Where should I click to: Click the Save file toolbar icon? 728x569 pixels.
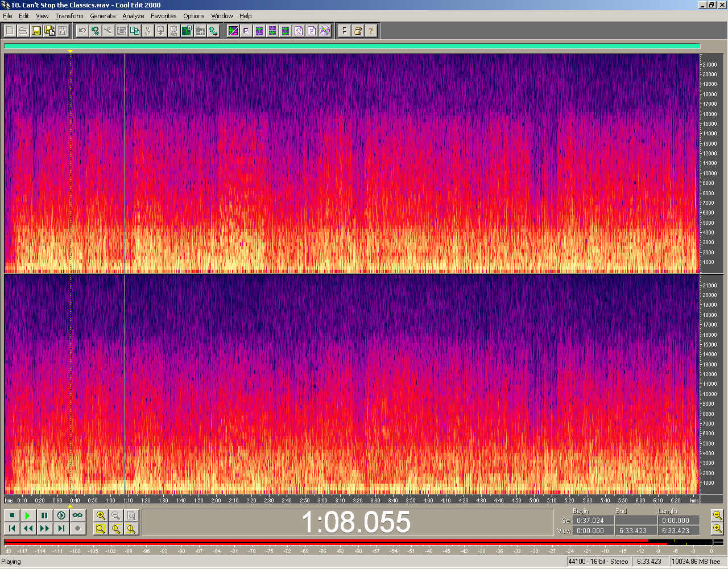pos(36,31)
